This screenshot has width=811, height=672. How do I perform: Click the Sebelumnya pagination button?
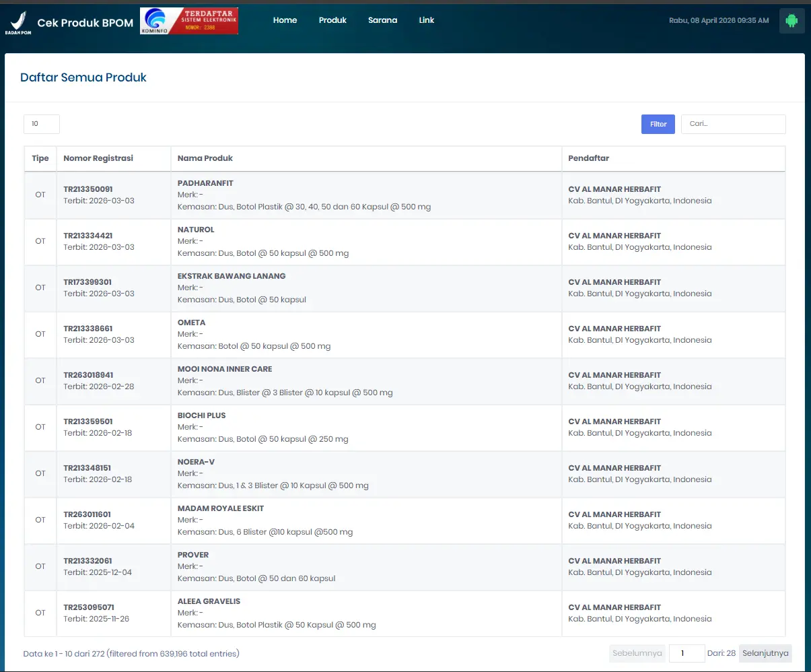click(x=637, y=653)
